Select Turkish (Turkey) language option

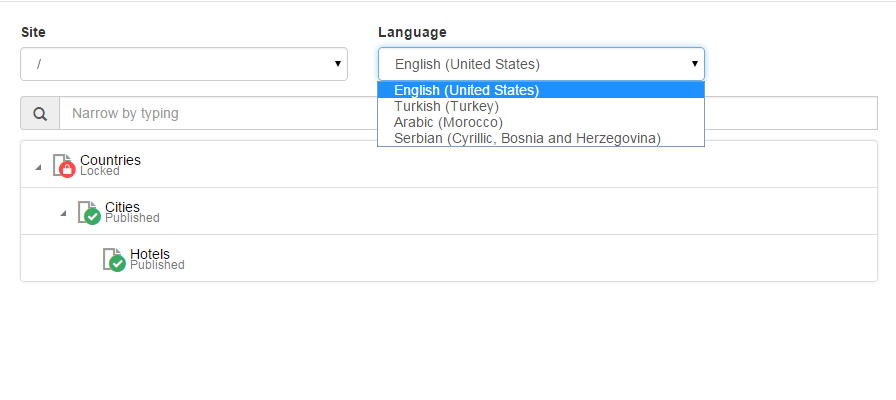(446, 106)
